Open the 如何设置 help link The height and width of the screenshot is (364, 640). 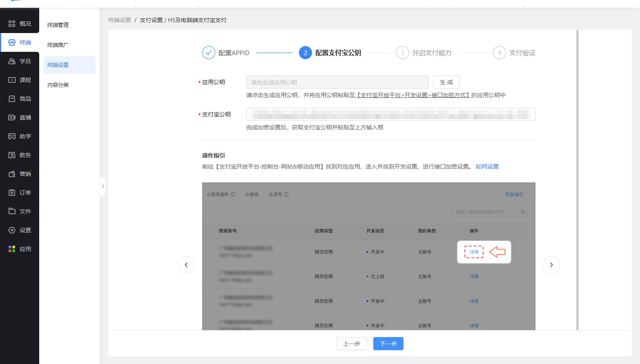point(487,166)
